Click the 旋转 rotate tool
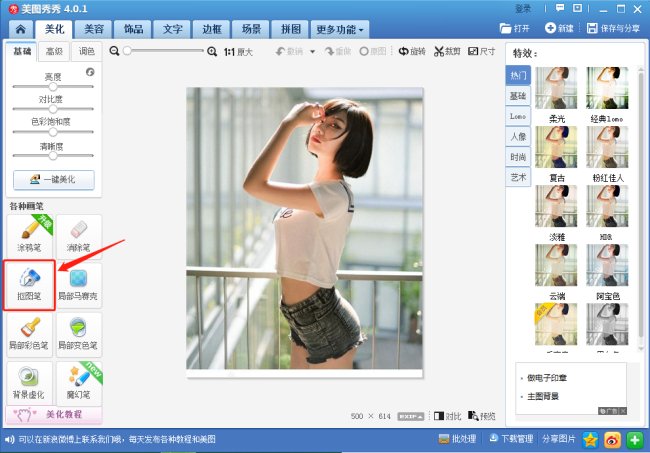Viewport: 650px width, 453px height. point(412,51)
